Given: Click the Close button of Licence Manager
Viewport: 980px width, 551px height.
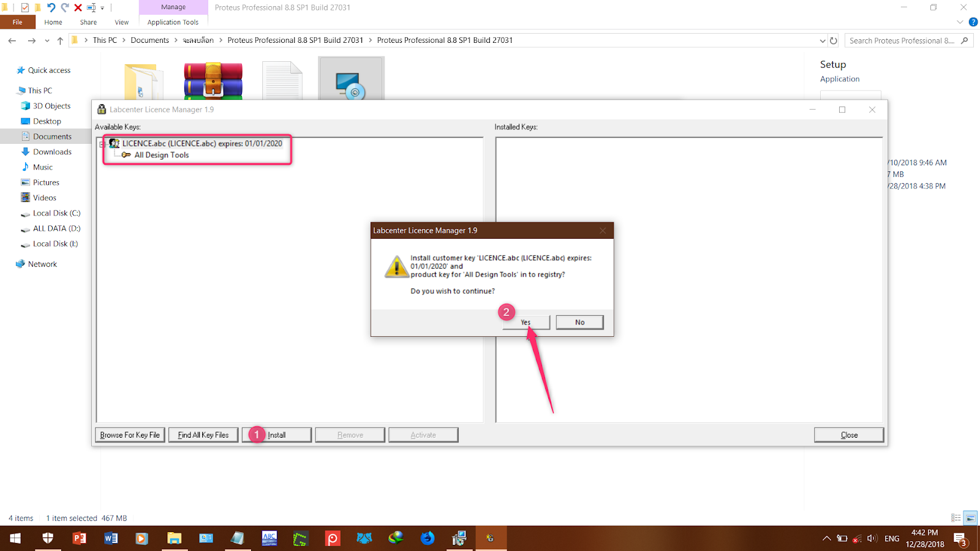Looking at the screenshot, I should (x=849, y=435).
